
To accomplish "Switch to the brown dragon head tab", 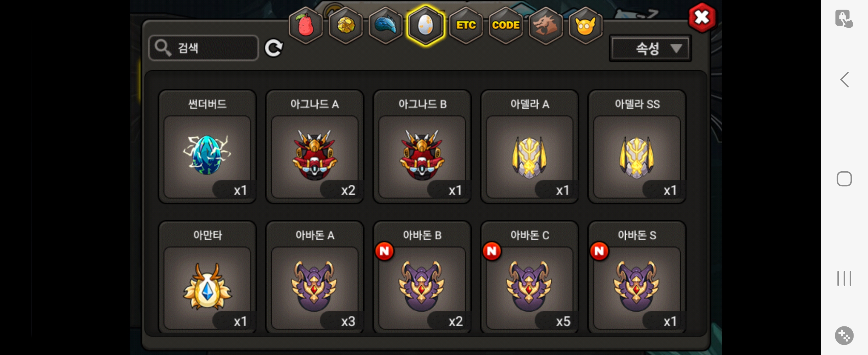I will coord(545,26).
